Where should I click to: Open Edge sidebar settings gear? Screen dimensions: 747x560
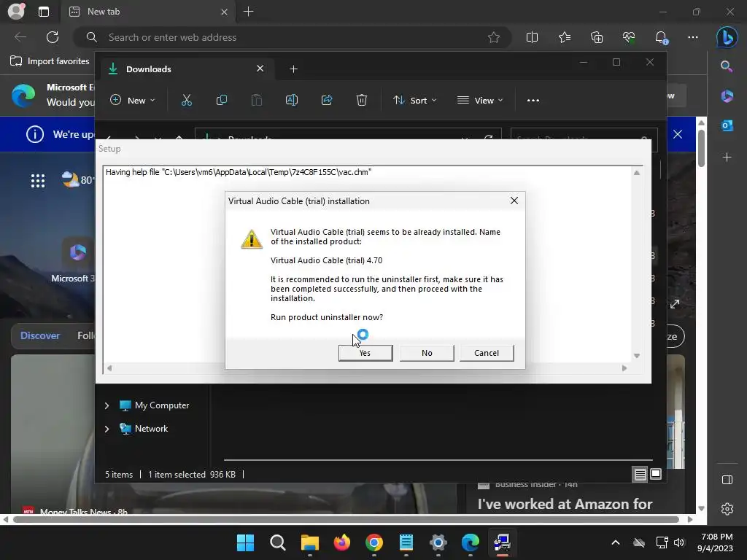click(727, 509)
